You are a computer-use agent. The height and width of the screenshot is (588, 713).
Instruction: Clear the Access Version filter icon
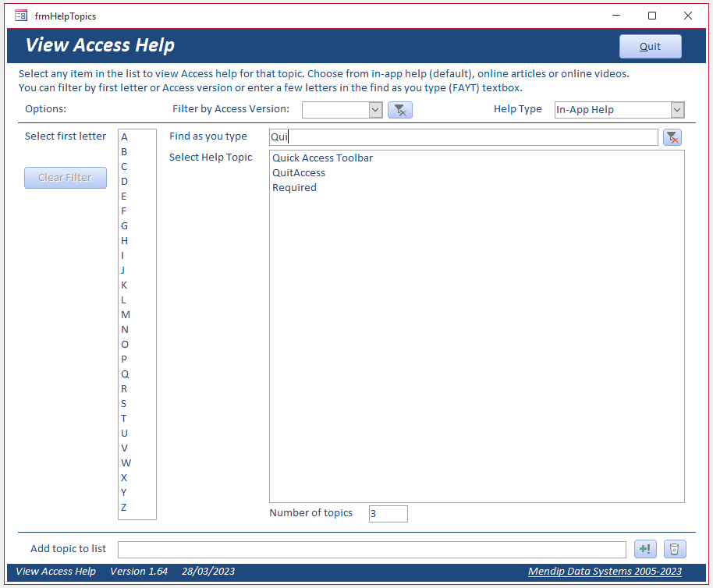(400, 110)
